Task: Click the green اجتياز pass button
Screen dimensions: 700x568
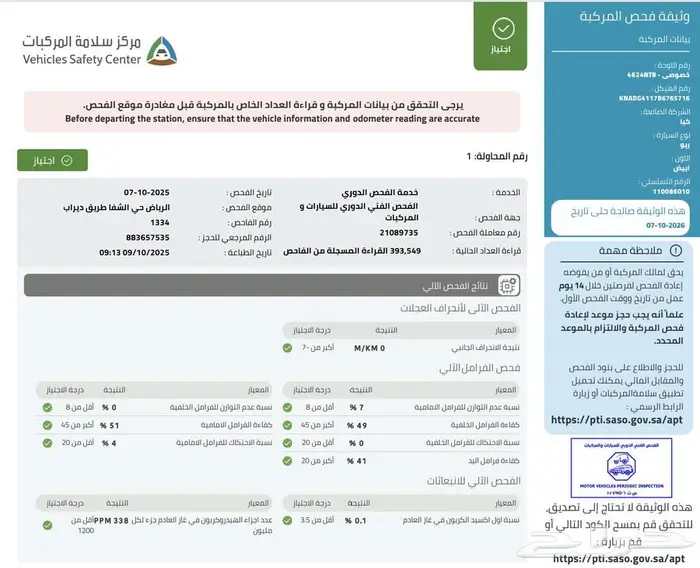Action: click(x=52, y=159)
